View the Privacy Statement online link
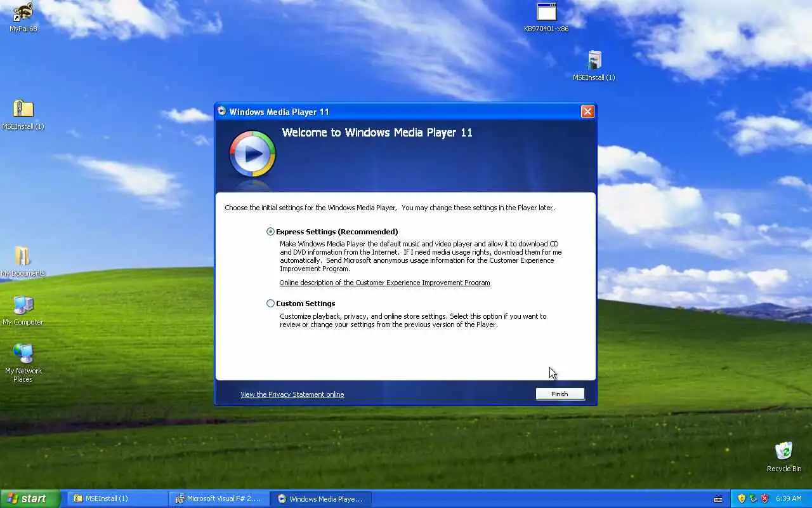Image resolution: width=812 pixels, height=508 pixels. 292,394
